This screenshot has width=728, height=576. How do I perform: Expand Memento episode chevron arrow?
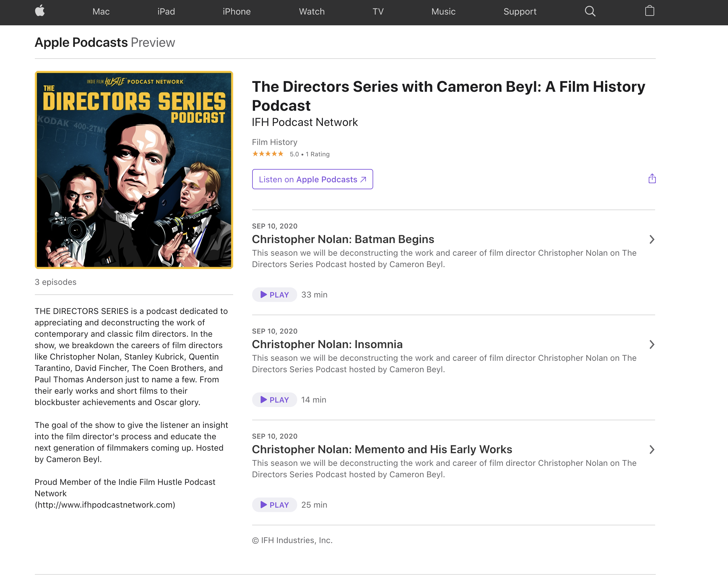pyautogui.click(x=652, y=449)
